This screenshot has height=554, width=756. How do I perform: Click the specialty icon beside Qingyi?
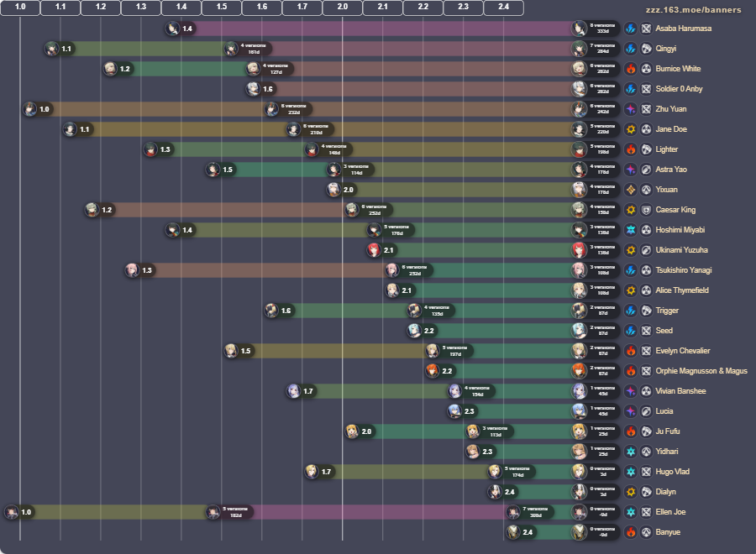point(647,49)
